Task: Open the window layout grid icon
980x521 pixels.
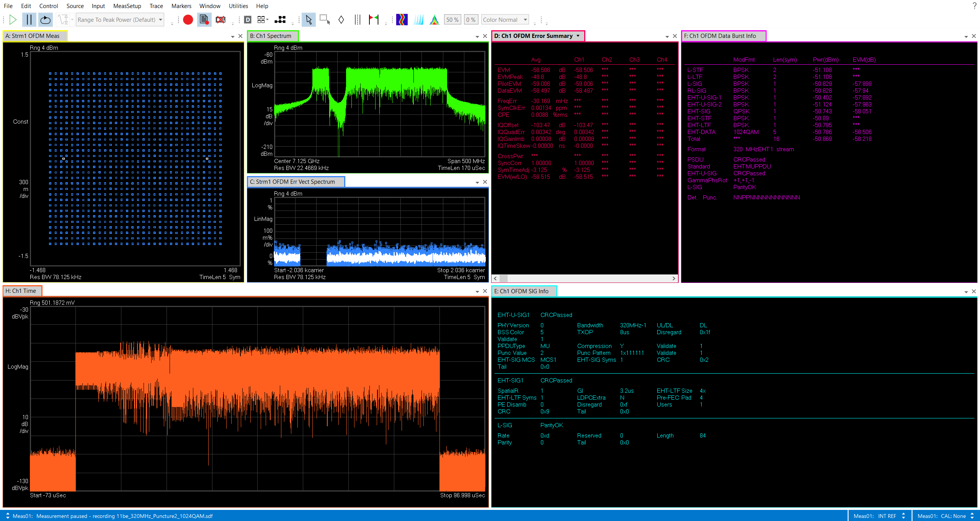Action: pyautogui.click(x=262, y=19)
